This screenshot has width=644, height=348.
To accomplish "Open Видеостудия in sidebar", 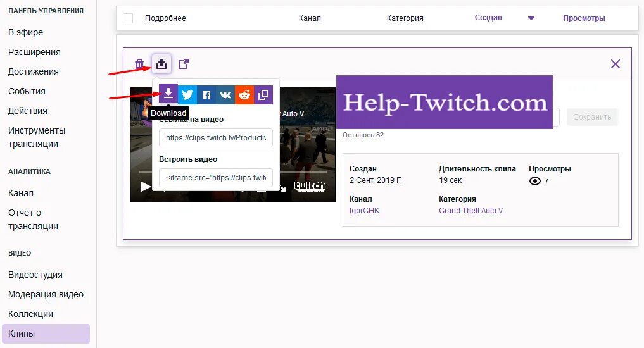I will 35,275.
